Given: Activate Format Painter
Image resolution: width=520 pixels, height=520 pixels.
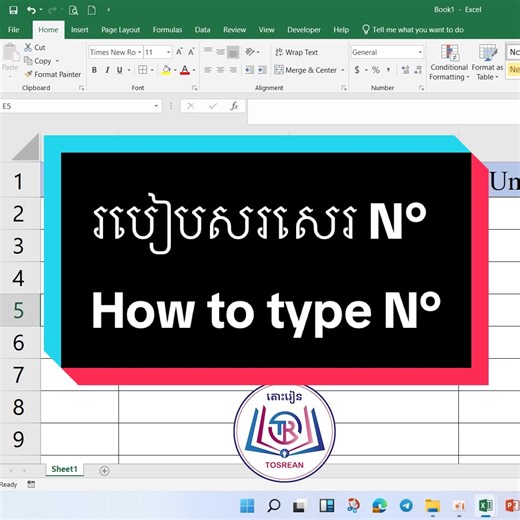Looking at the screenshot, I should (x=53, y=74).
